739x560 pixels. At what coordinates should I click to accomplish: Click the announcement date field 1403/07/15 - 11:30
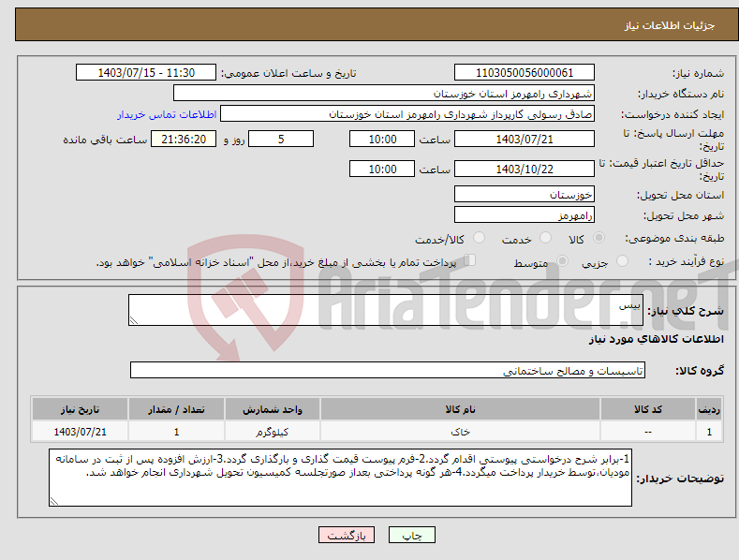pyautogui.click(x=146, y=73)
